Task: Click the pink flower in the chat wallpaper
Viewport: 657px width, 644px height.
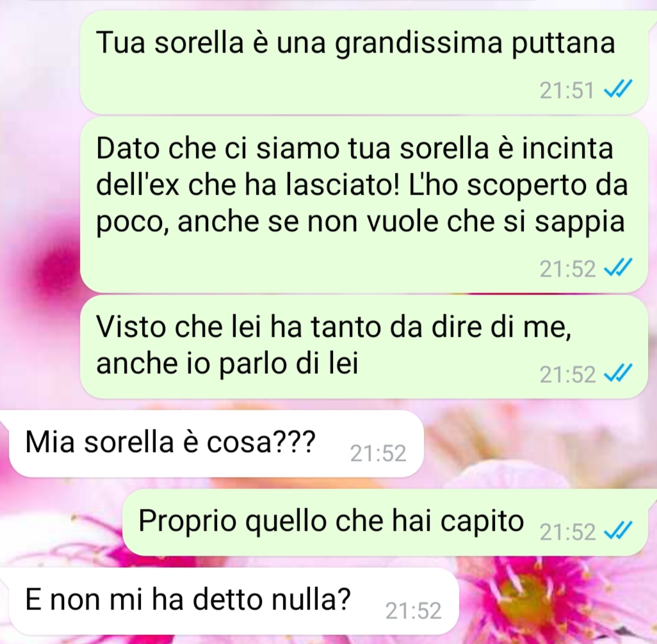Action: (x=524, y=595)
